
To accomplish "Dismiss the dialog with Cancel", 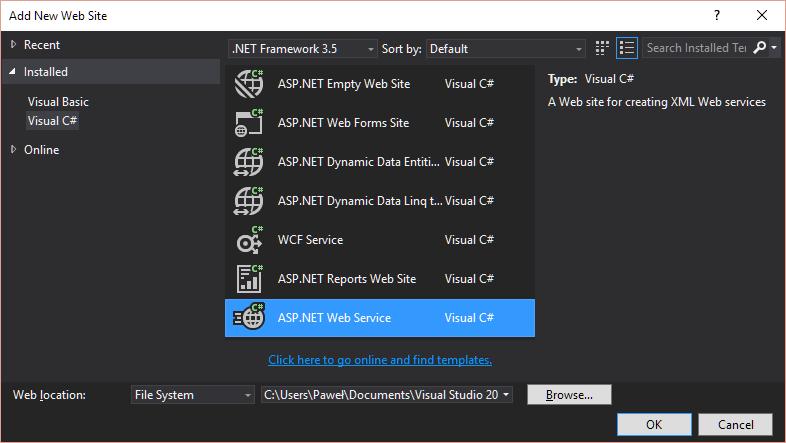I will (x=735, y=424).
